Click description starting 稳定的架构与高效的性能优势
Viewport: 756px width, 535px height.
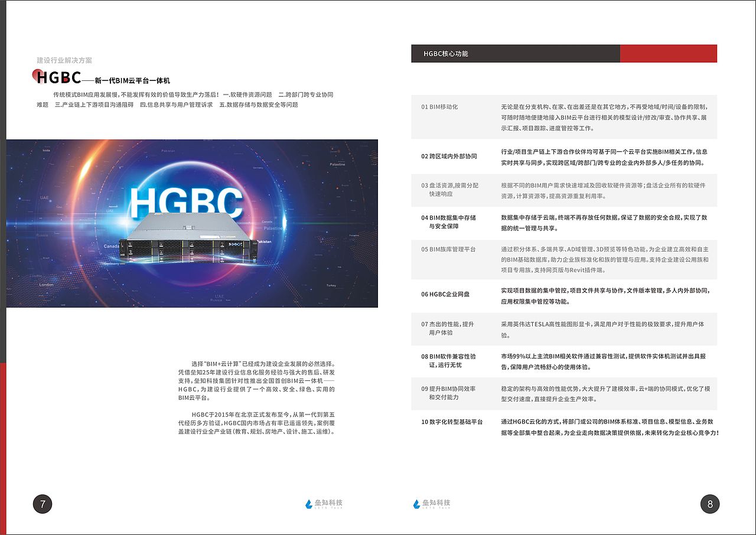[x=605, y=394]
